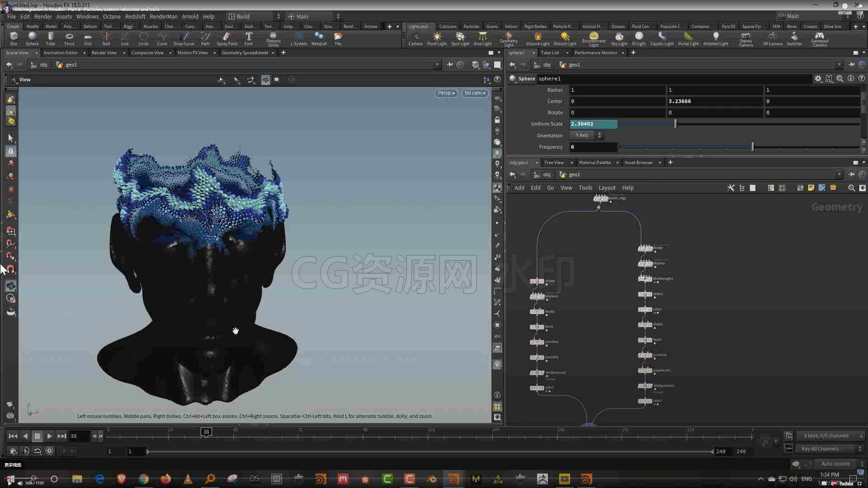Expand the 0 keys channels dropdown
Viewport: 868px width, 488px height.
(x=830, y=436)
